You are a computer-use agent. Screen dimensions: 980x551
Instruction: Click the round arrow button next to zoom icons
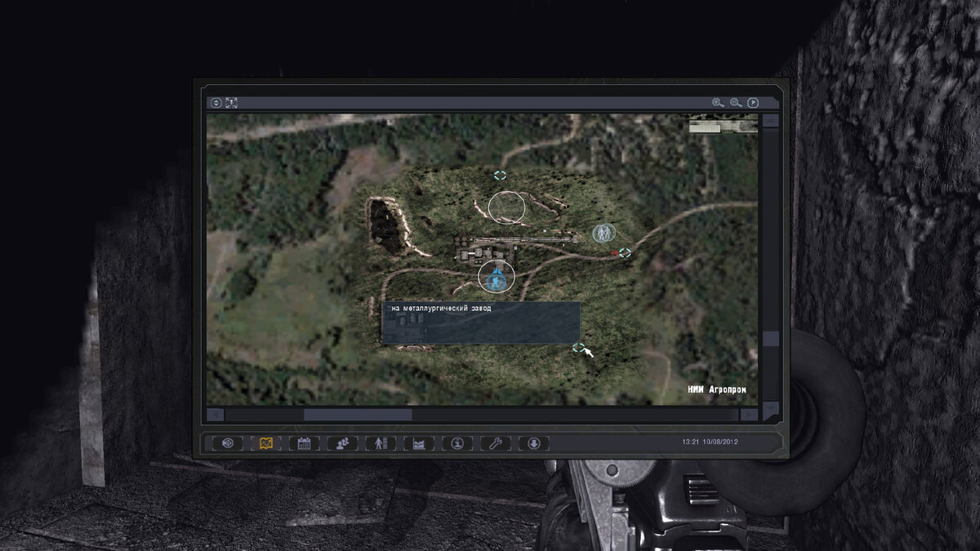point(753,103)
